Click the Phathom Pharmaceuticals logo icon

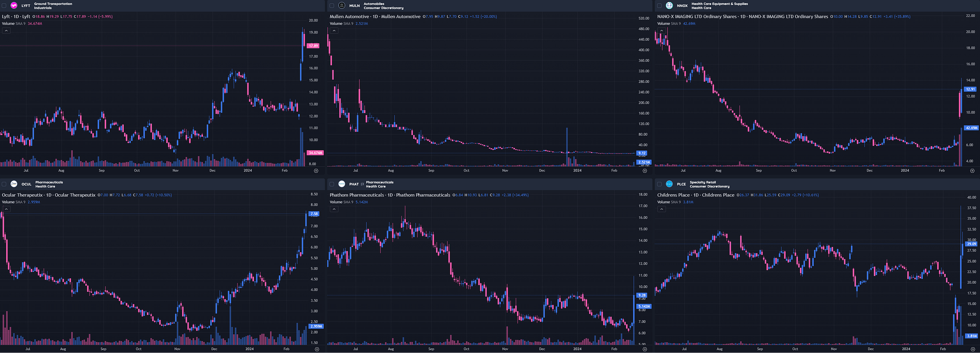pos(342,184)
